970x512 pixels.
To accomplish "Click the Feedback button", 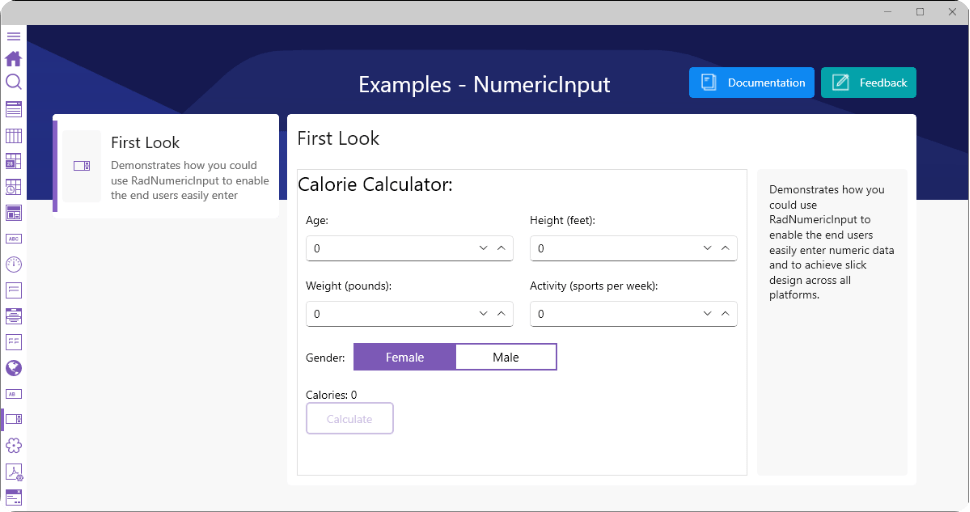I will click(x=868, y=83).
